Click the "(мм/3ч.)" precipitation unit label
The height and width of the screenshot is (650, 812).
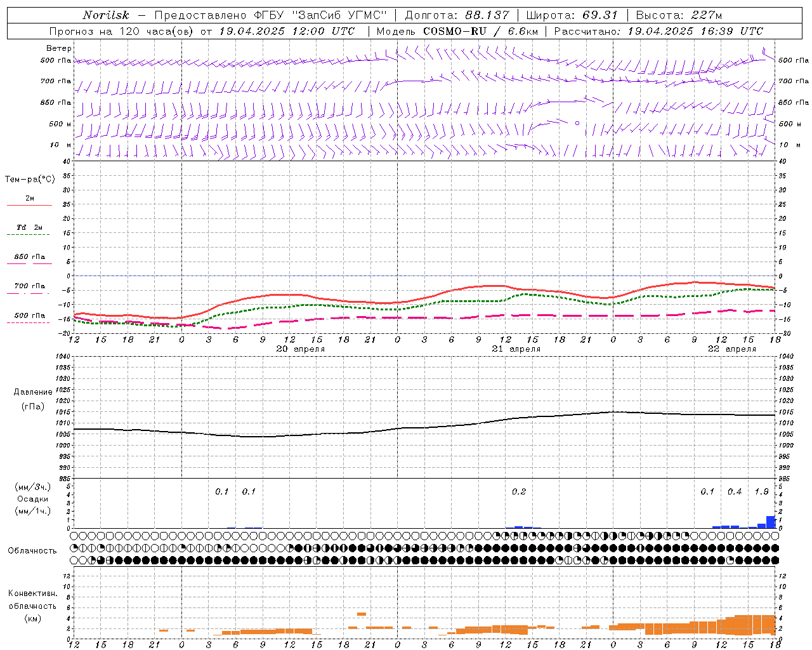[32, 487]
